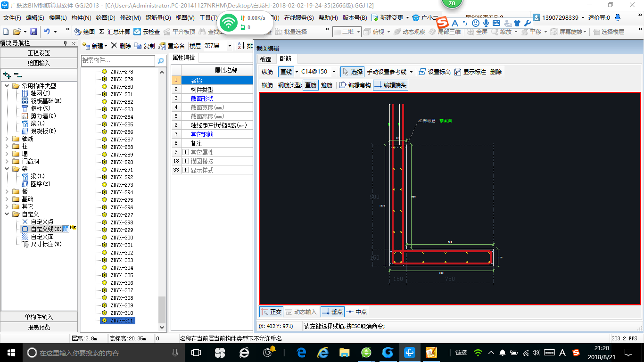This screenshot has width=644, height=362.
Task: Open the 楼层 第7层 floor dropdown
Action: click(230, 46)
